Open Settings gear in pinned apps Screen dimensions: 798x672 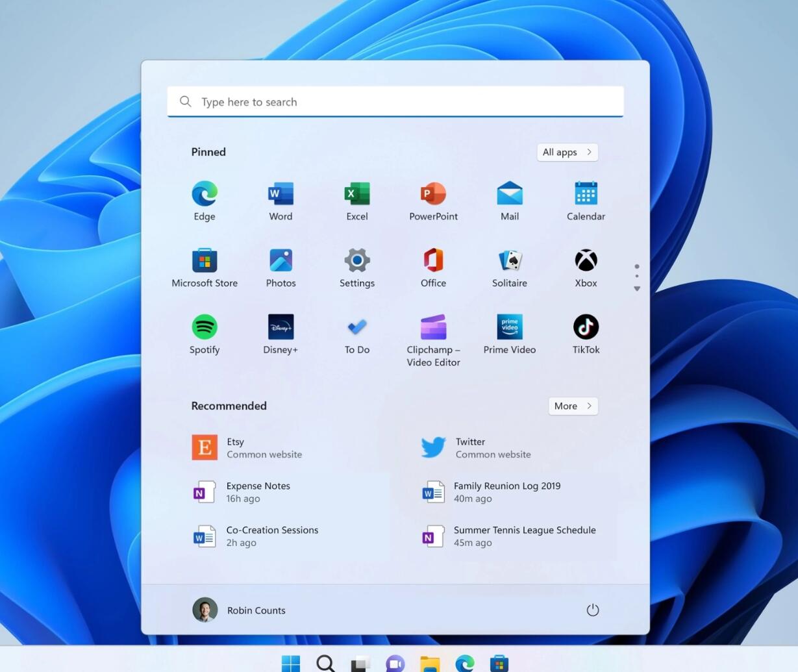pyautogui.click(x=357, y=268)
